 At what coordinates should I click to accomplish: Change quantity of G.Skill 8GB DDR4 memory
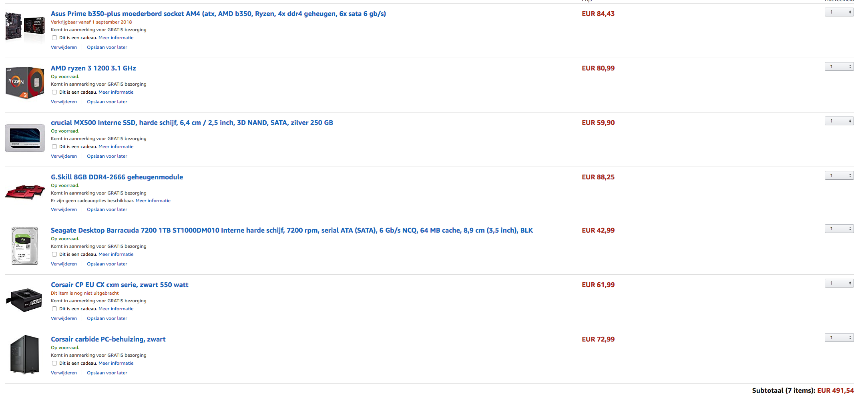coord(839,175)
